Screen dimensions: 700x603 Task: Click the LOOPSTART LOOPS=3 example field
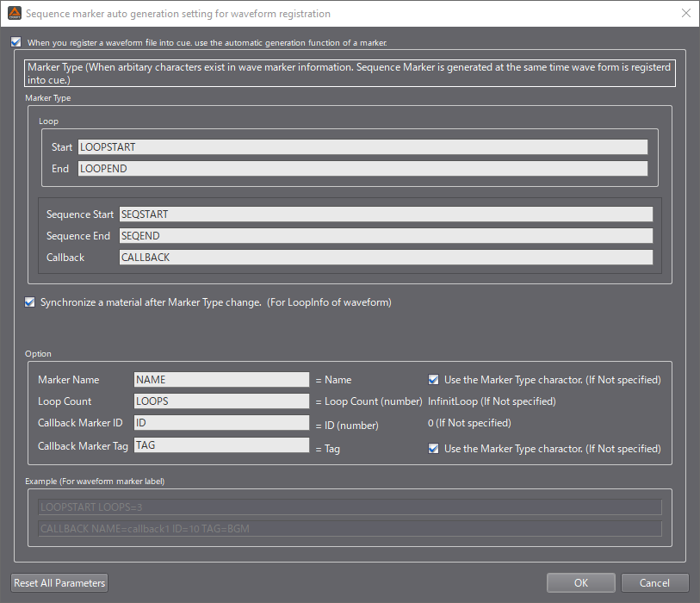[350, 507]
